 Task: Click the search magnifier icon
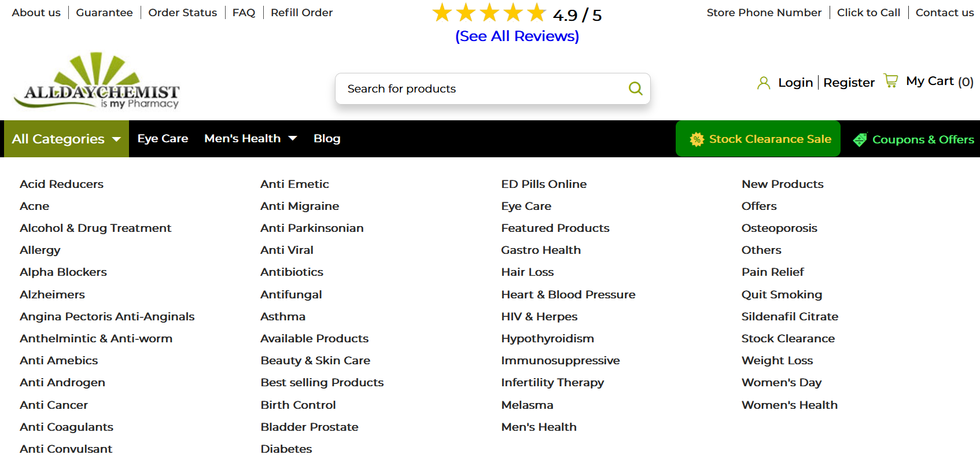point(635,88)
